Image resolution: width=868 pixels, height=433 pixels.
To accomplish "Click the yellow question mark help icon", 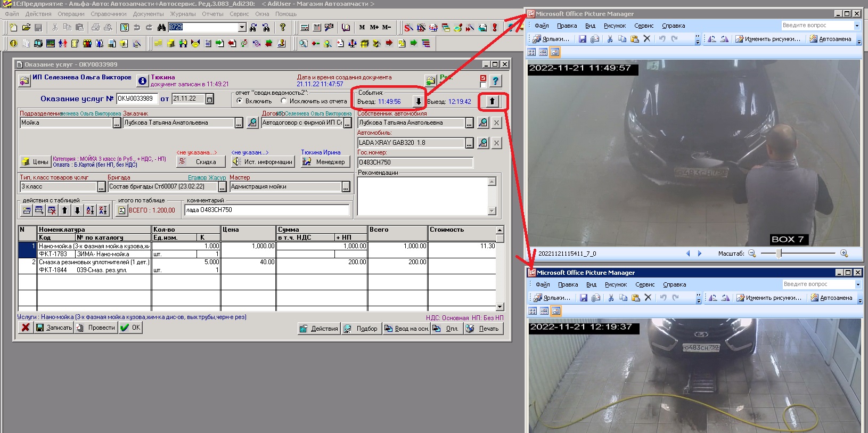I will click(x=283, y=27).
